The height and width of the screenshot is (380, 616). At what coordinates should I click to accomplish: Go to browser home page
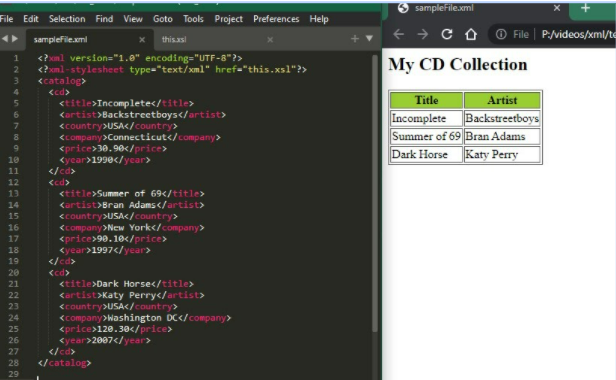(x=471, y=35)
